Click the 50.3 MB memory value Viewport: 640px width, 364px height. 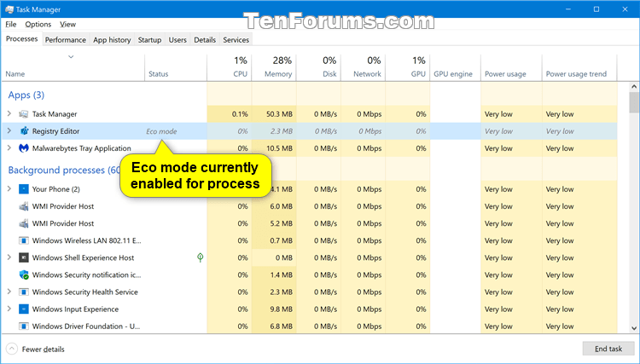click(279, 114)
